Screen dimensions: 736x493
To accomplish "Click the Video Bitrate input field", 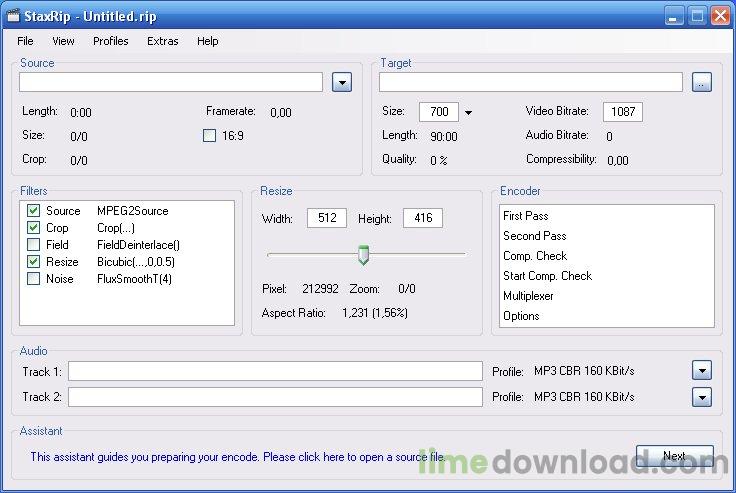I will [622, 112].
